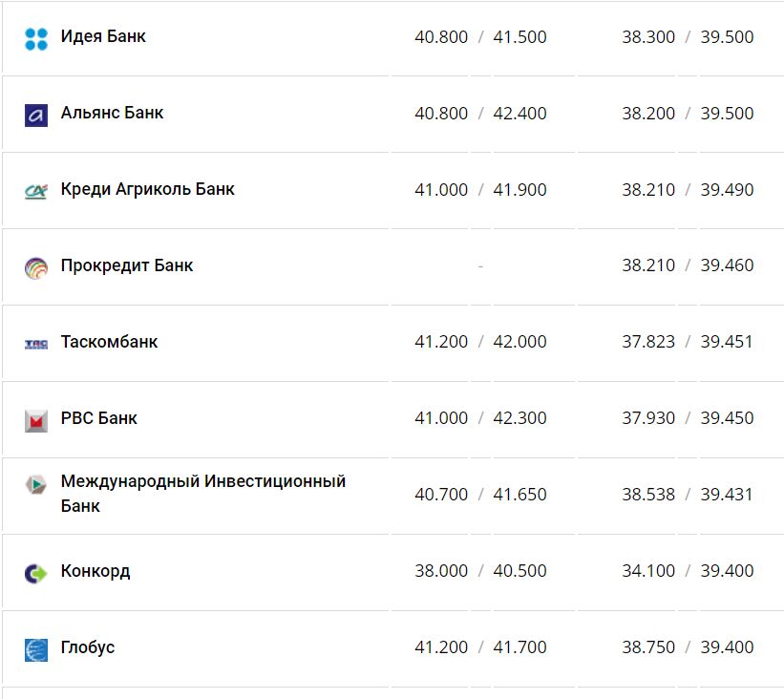Click the Альянс Банк logo icon

36,115
